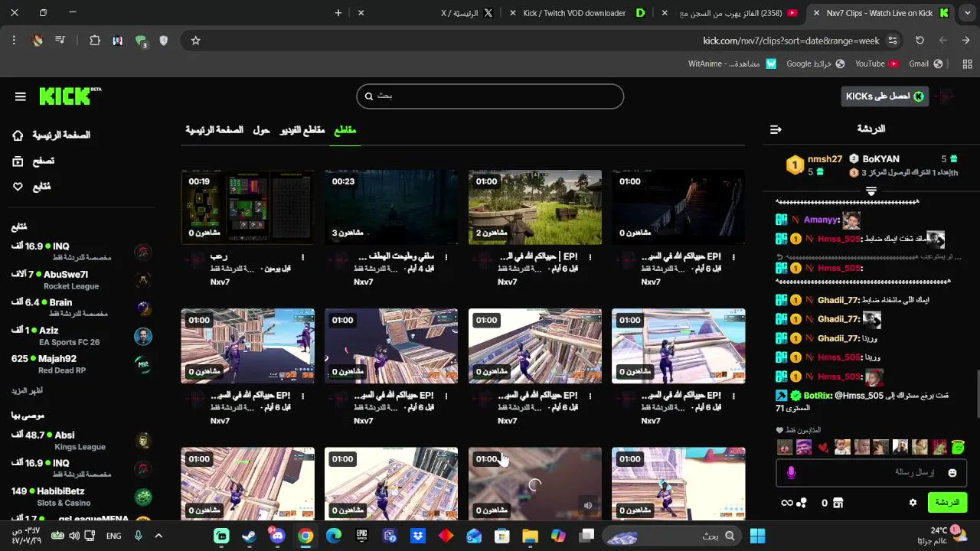Click the Kick BETA logo
The width and height of the screenshot is (980, 551).
click(70, 96)
